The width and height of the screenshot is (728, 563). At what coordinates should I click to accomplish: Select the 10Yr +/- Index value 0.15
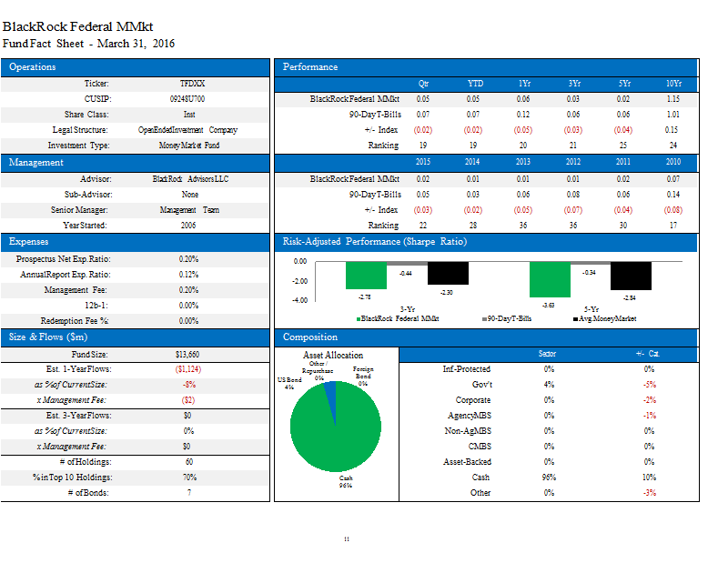672,130
